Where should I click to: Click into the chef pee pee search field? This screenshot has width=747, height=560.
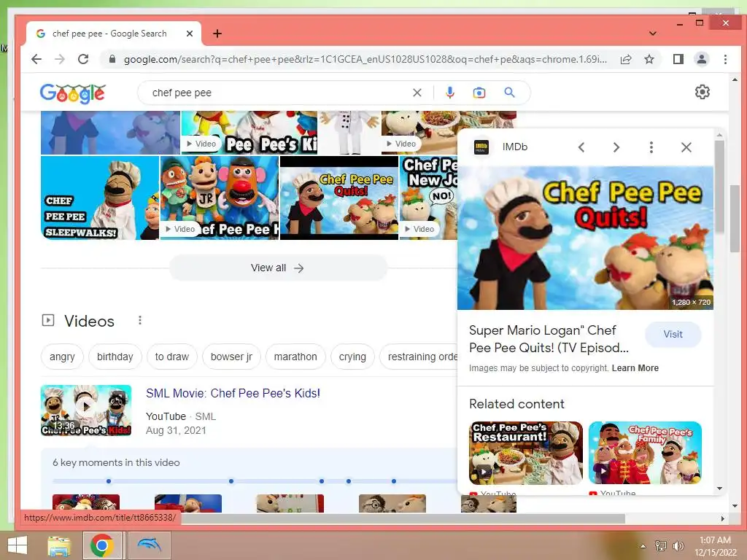[276, 93]
